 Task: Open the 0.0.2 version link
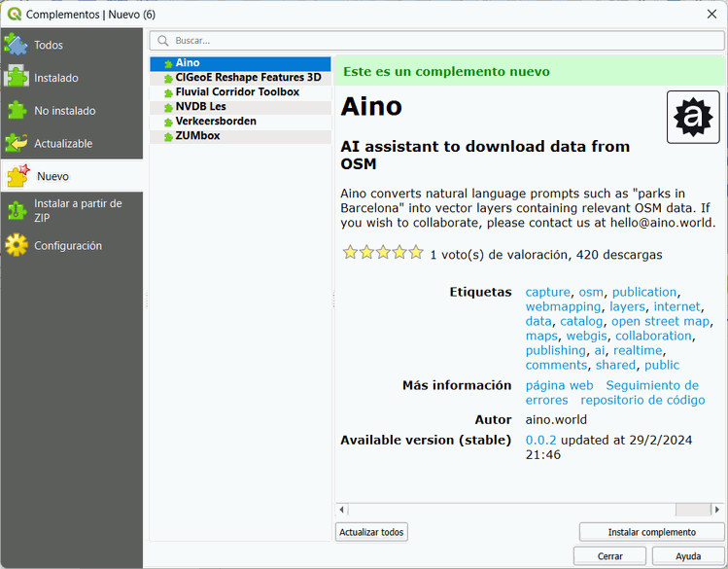[540, 441]
